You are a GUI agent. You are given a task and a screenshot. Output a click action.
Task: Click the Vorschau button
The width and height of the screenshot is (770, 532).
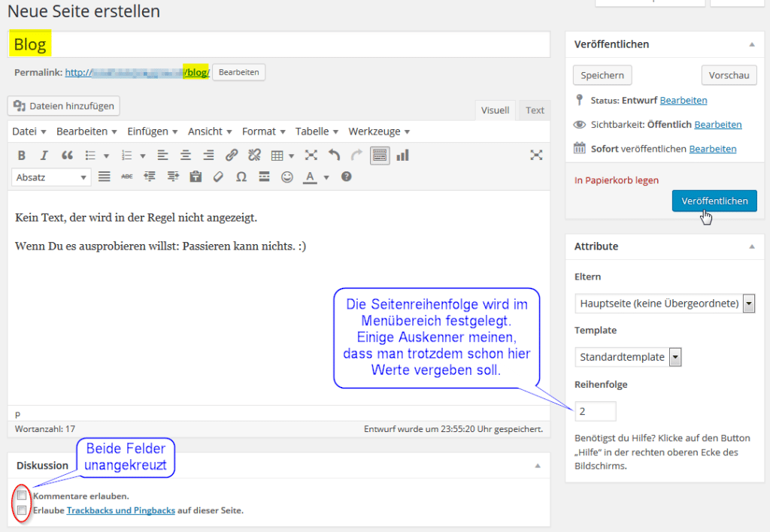tap(729, 75)
